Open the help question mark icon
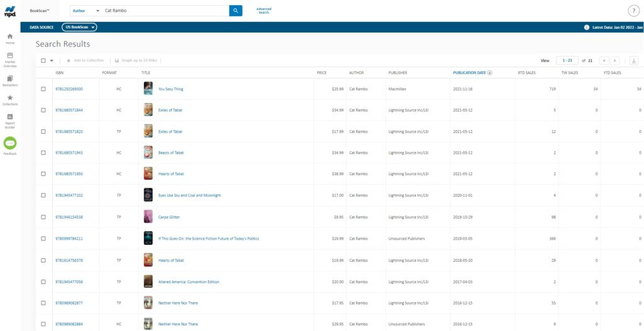 click(x=634, y=11)
